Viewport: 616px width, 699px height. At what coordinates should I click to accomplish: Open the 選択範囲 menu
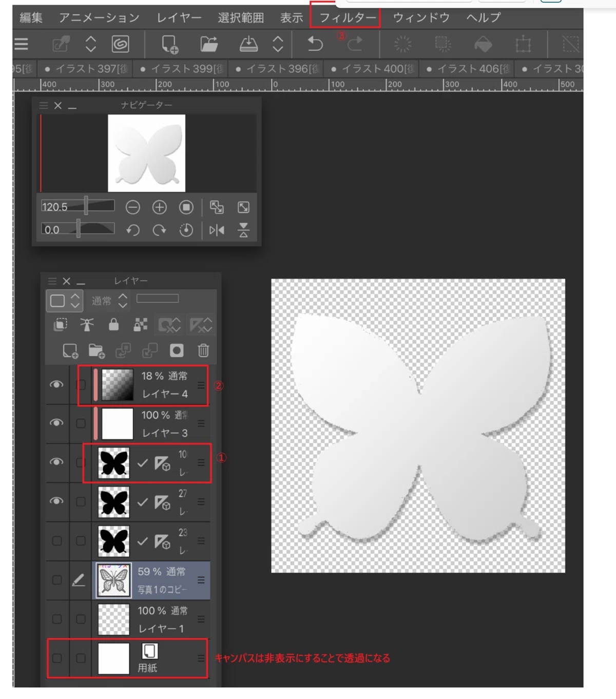click(x=241, y=17)
